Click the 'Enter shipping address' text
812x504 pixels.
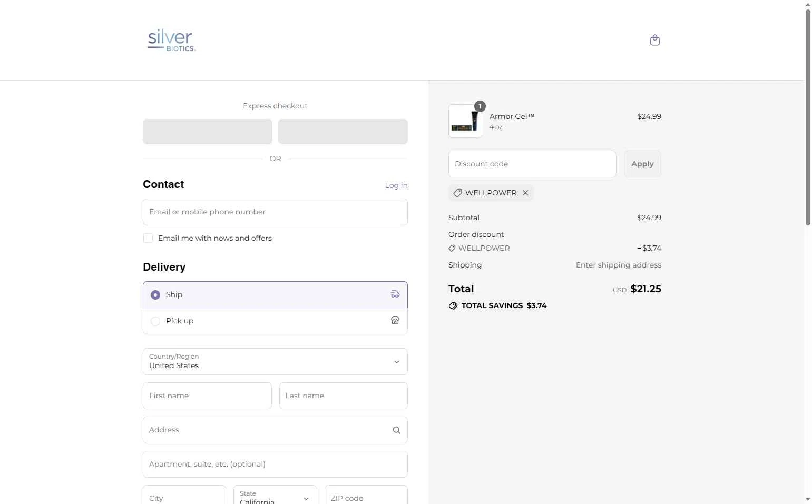click(x=619, y=265)
